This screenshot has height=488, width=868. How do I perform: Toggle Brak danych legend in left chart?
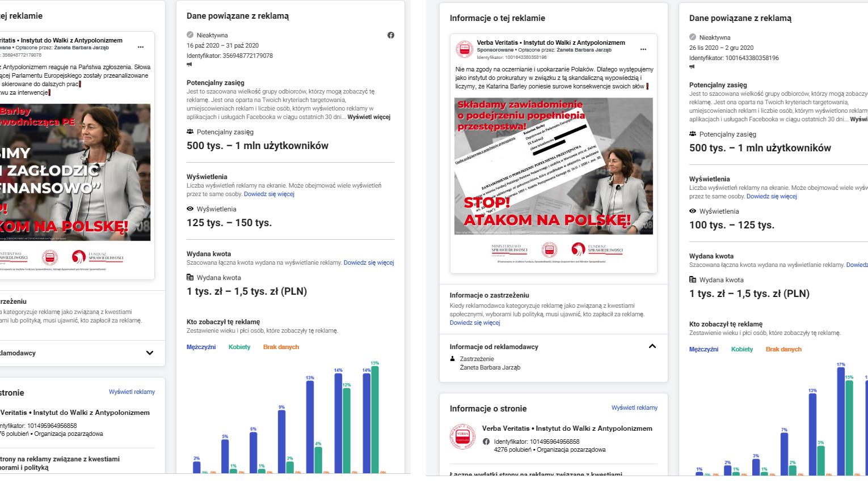pos(281,347)
